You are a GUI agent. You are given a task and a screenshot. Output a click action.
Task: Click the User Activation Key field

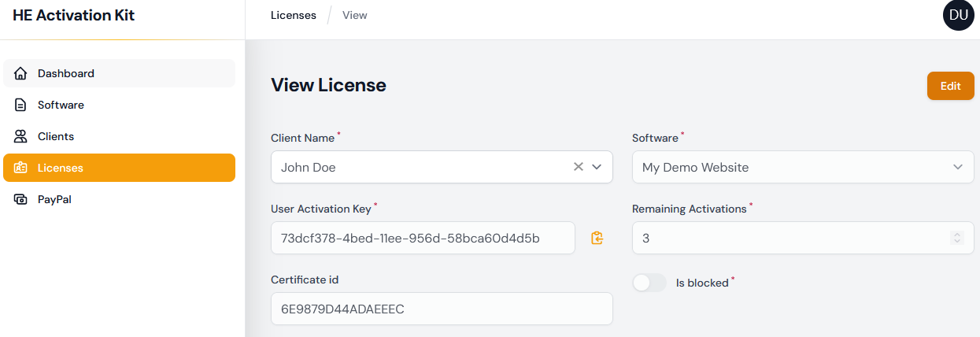tap(423, 238)
